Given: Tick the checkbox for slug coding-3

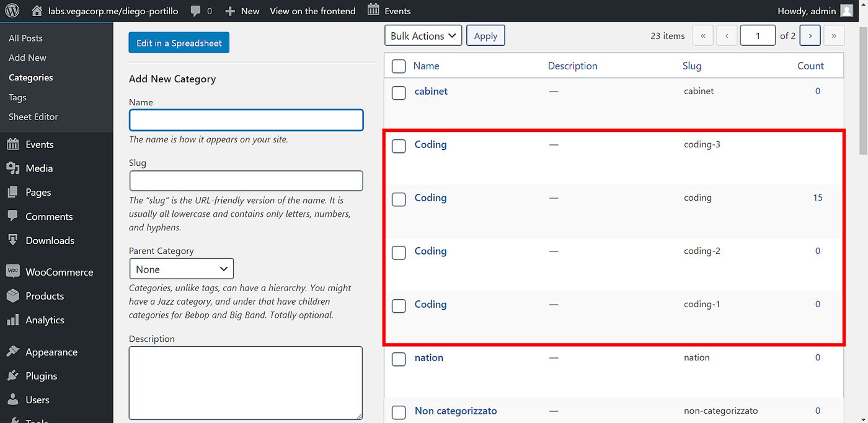Looking at the screenshot, I should [x=399, y=146].
